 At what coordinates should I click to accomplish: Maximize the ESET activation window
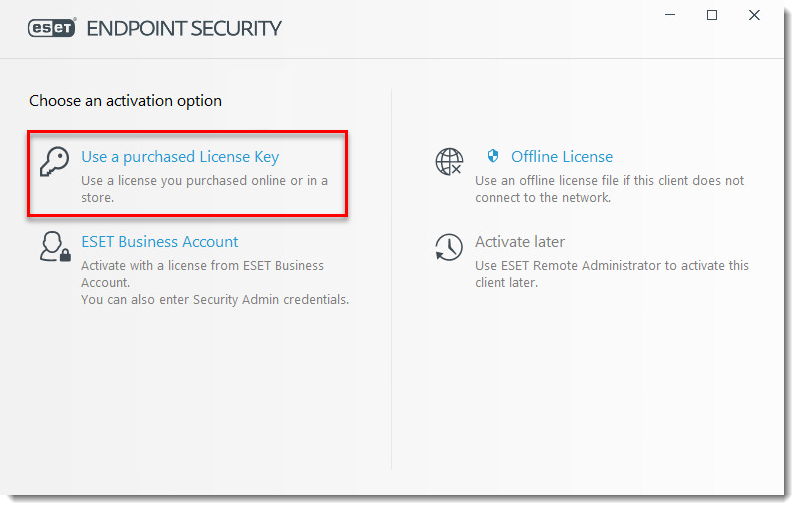(x=712, y=15)
